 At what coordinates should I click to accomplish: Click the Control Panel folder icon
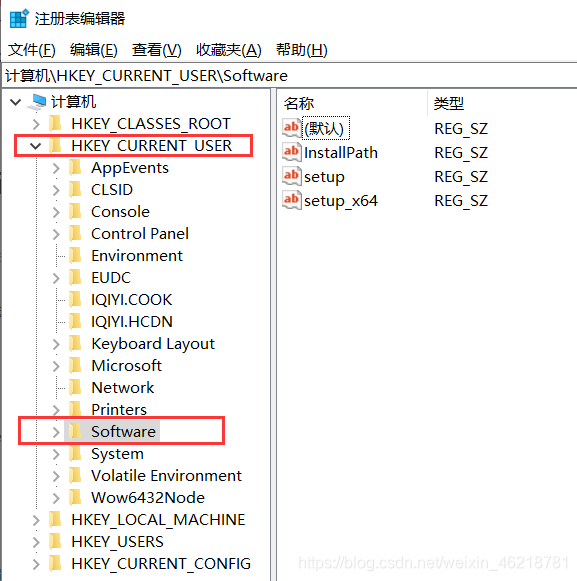pos(75,233)
